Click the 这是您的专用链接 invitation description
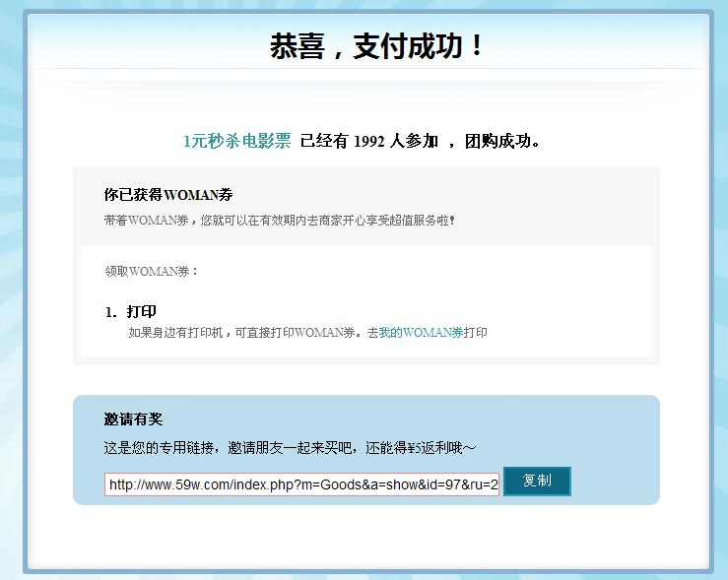Screen dimensions: 728x580 coord(290,448)
